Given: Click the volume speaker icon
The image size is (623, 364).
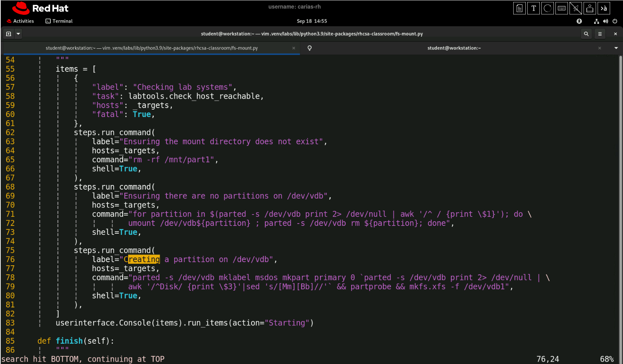Looking at the screenshot, I should [x=605, y=21].
